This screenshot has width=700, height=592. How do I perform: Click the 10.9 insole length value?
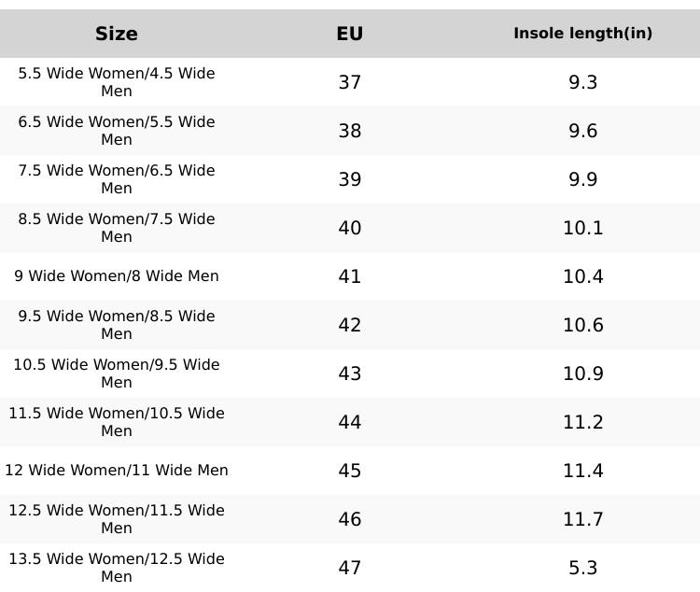point(582,374)
